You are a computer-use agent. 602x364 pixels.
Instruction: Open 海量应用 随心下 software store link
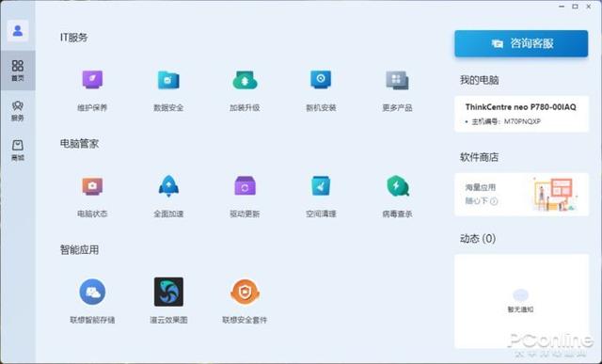click(x=481, y=195)
